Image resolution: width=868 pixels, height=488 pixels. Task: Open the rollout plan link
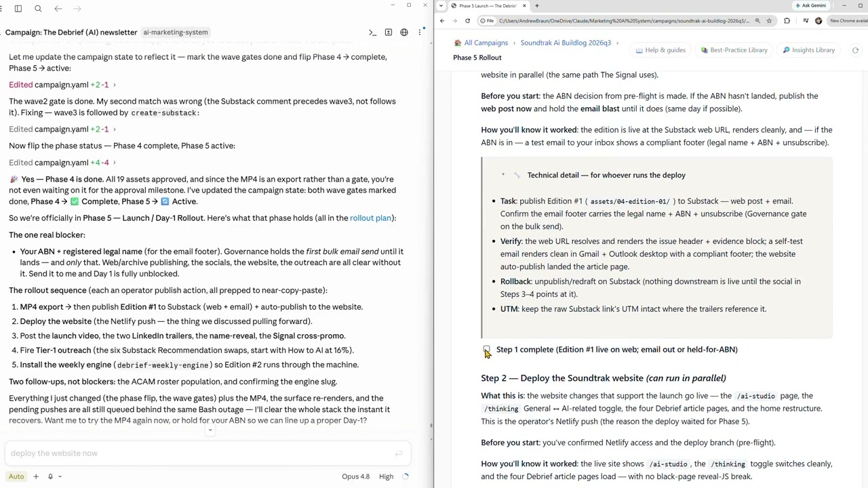(x=370, y=218)
